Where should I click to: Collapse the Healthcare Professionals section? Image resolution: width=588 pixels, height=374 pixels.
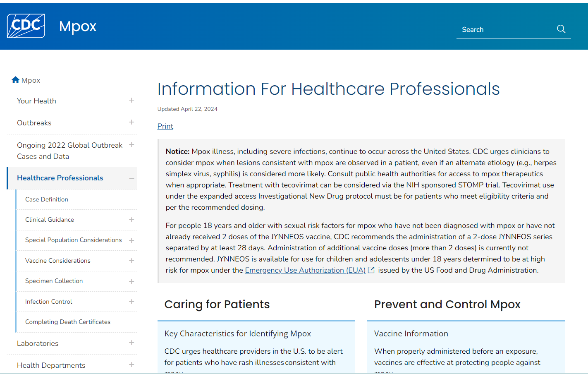pos(131,178)
